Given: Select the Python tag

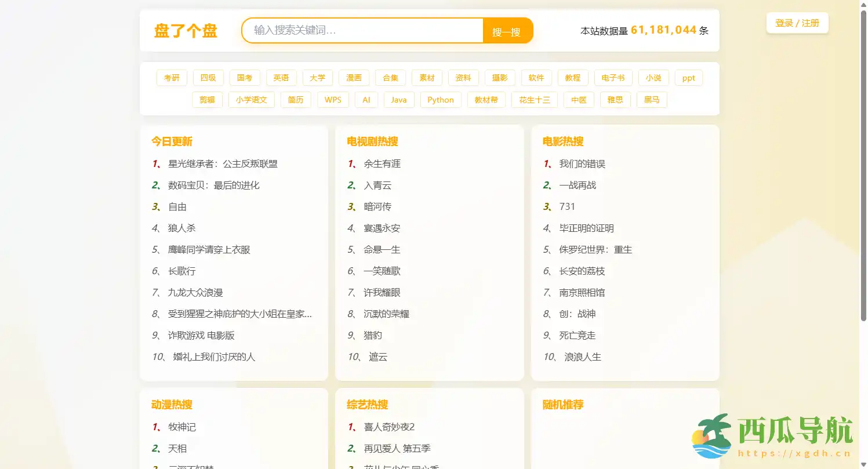Looking at the screenshot, I should pos(441,100).
